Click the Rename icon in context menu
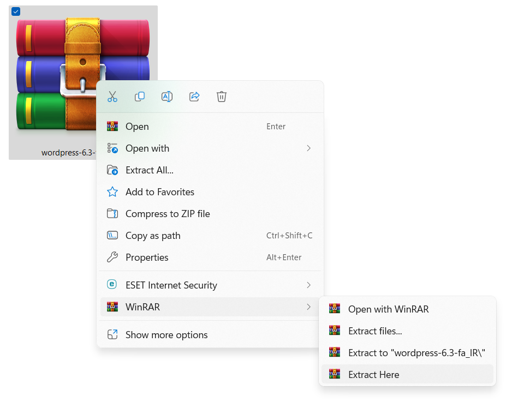Screen dimensions: 512x420 point(167,97)
